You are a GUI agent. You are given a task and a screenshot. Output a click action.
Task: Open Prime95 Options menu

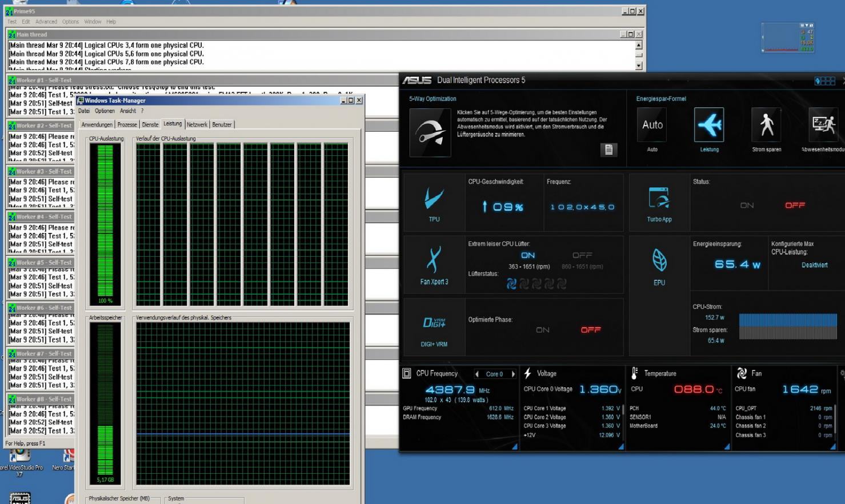tap(71, 22)
